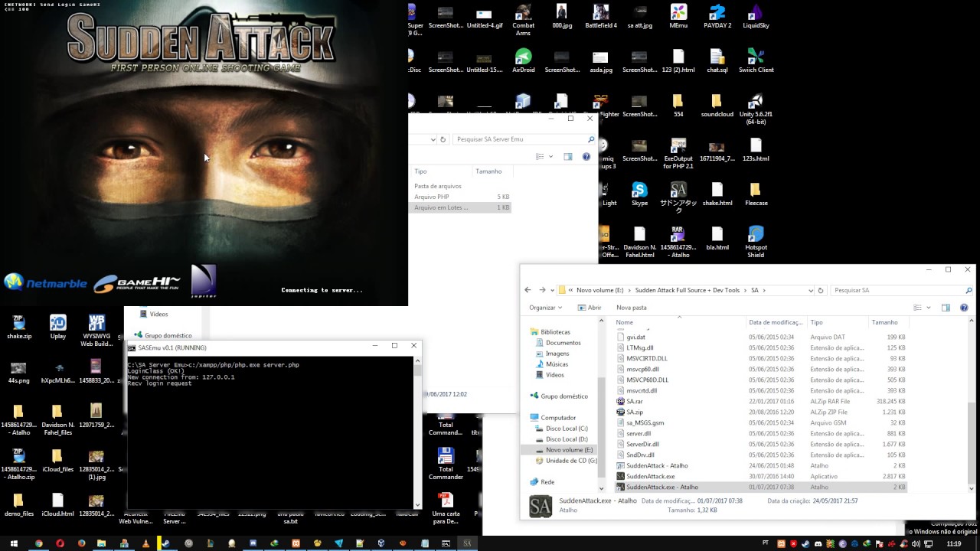Toggle preview pane in SA Server Emu window
The width and height of the screenshot is (980, 551).
[567, 157]
